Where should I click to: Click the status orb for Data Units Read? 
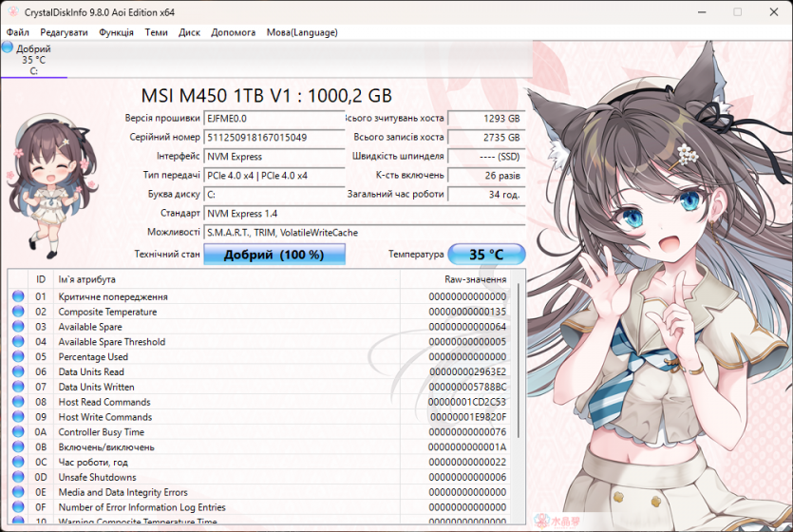[x=18, y=371]
